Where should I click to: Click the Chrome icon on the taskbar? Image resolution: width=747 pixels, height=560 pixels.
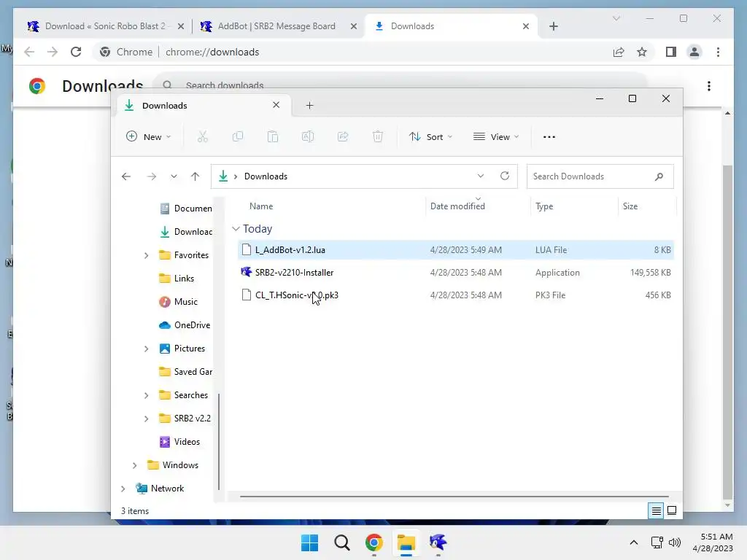tap(374, 542)
